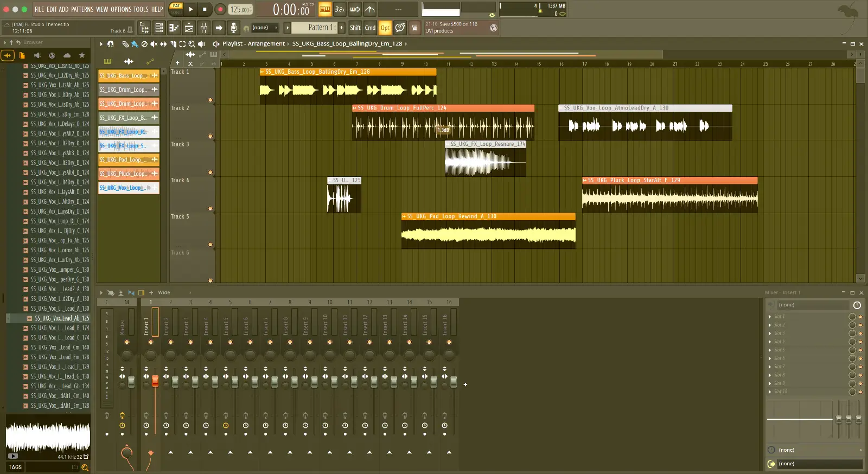Select the zoom tool in playlist toolbar
This screenshot has height=474, width=868.
(192, 44)
